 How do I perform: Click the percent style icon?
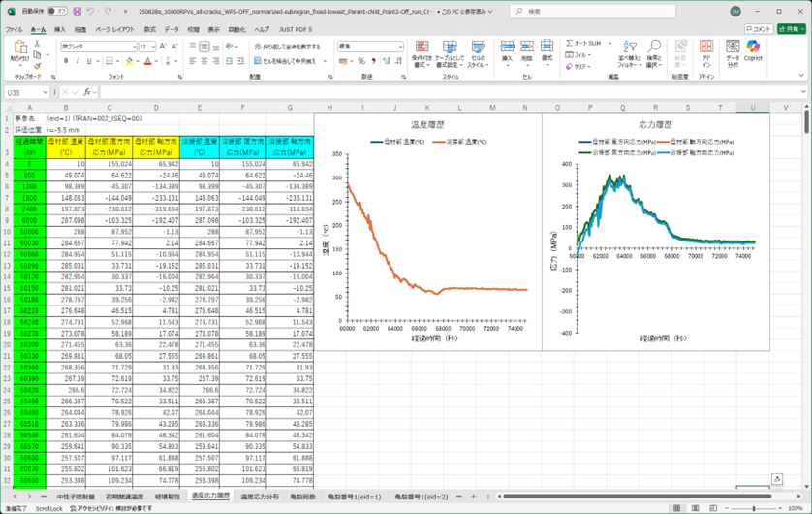(x=359, y=61)
